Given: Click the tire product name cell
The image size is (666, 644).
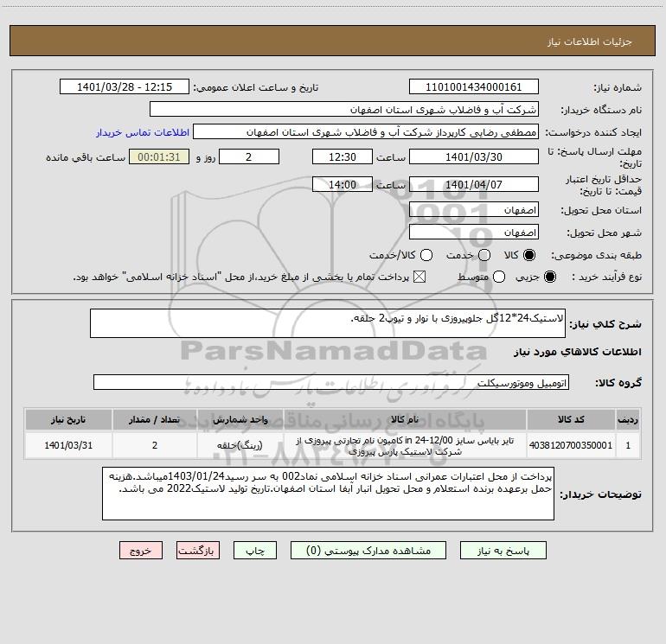Looking at the screenshot, I should coord(405,446).
